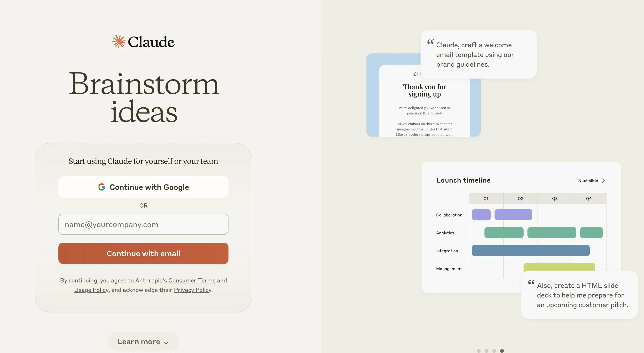Click the quote mark icon on welcome email prompt
The height and width of the screenshot is (353, 644).
pyautogui.click(x=430, y=41)
